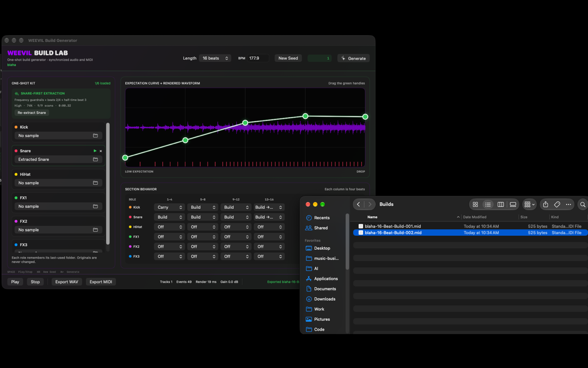This screenshot has width=588, height=368.
Task: Switch Finder to list view
Action: coord(488,205)
